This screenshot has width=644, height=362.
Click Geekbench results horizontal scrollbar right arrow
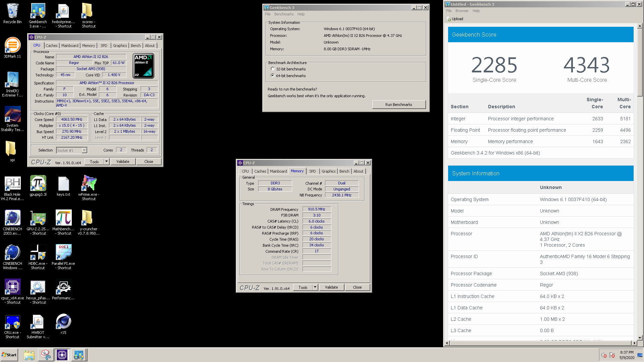click(634, 343)
